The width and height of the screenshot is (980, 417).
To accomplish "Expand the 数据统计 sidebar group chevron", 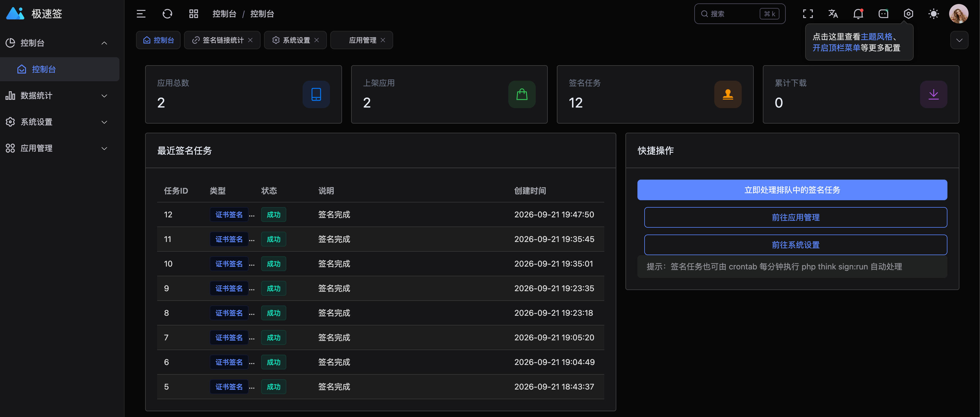I will 104,96.
